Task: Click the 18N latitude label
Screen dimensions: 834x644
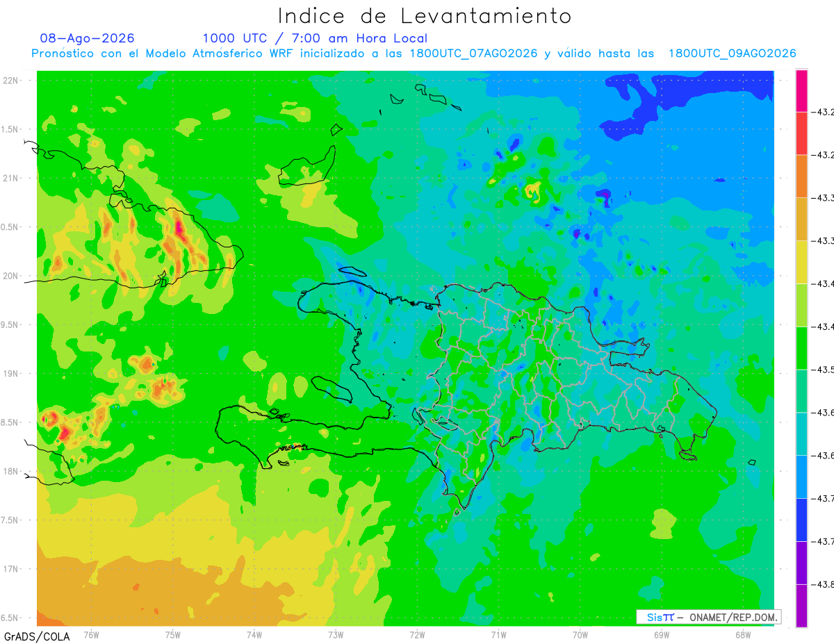Action: click(x=10, y=471)
